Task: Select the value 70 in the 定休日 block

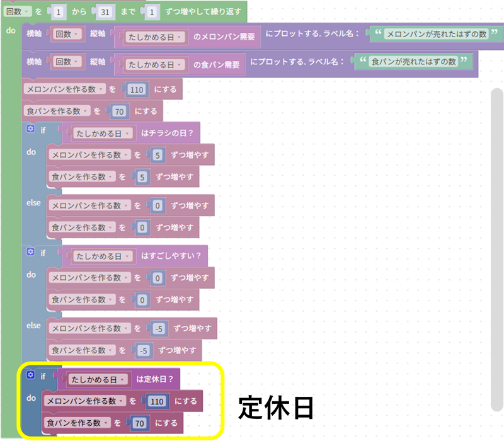Action: click(x=139, y=423)
